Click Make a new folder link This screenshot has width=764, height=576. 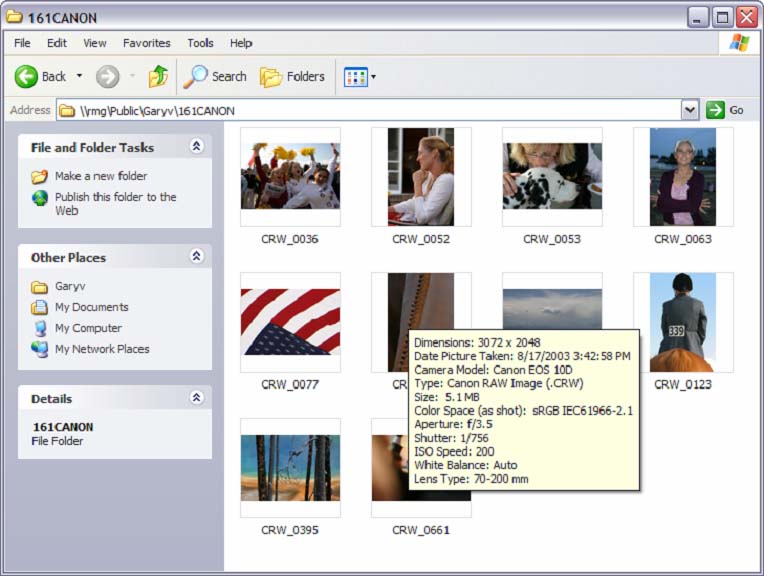pos(100,176)
